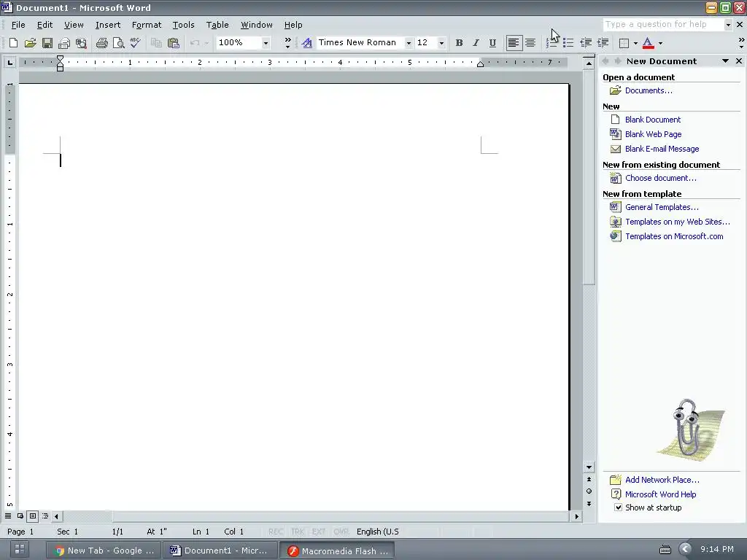Open the Borders dropdown arrow
The image size is (747, 560).
coord(635,43)
